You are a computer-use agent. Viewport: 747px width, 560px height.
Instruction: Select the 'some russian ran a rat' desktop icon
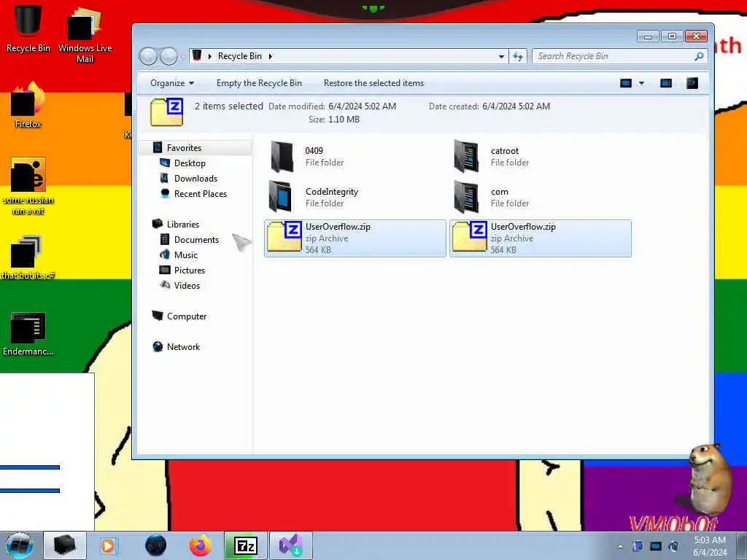tap(28, 186)
